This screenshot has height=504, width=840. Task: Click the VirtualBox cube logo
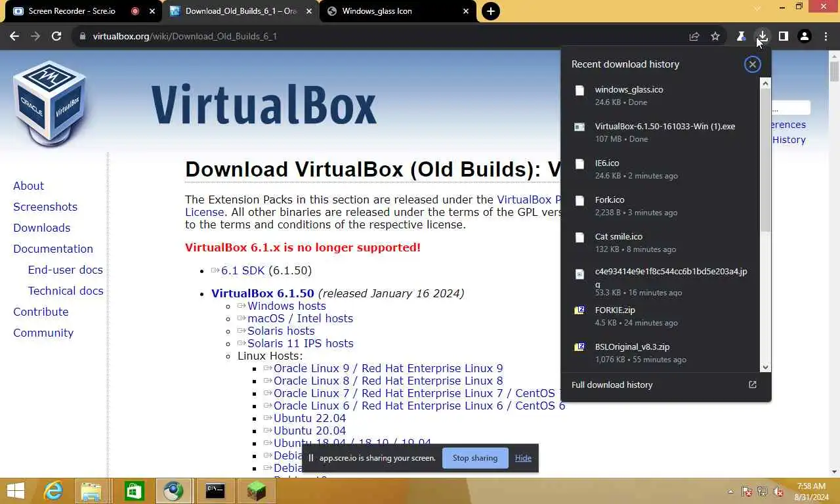(x=50, y=102)
